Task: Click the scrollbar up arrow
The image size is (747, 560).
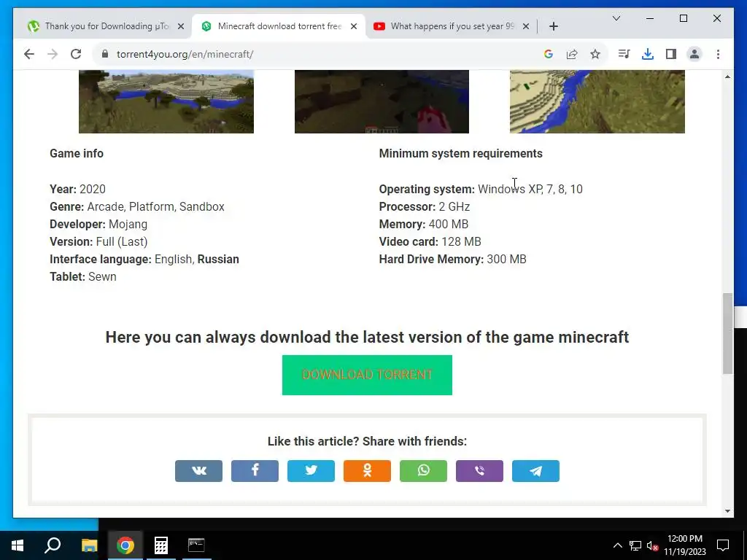Action: [727, 76]
